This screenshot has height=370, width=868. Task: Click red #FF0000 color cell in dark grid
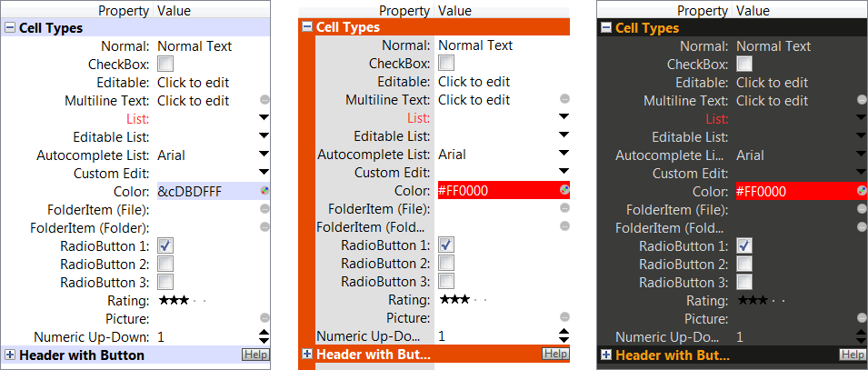[791, 191]
